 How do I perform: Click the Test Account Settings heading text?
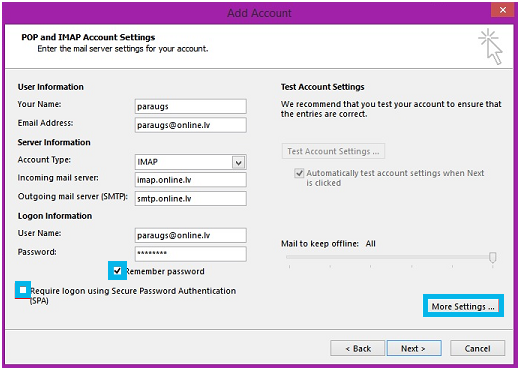322,87
